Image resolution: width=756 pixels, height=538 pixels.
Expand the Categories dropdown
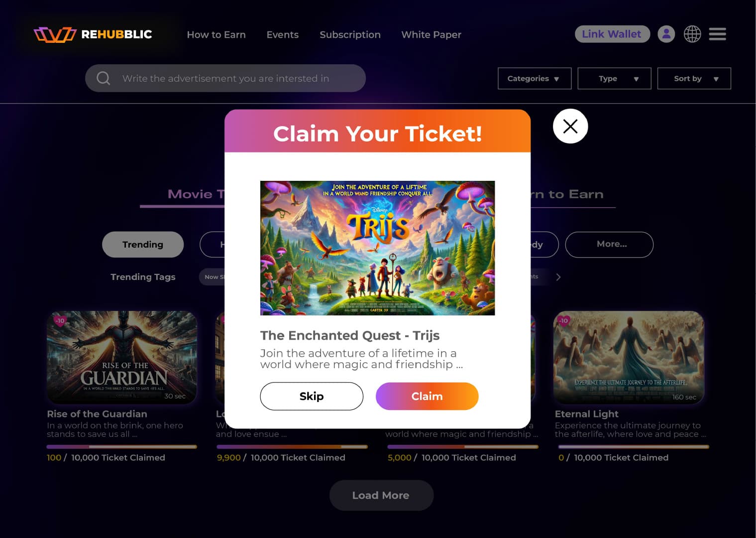pyautogui.click(x=535, y=78)
